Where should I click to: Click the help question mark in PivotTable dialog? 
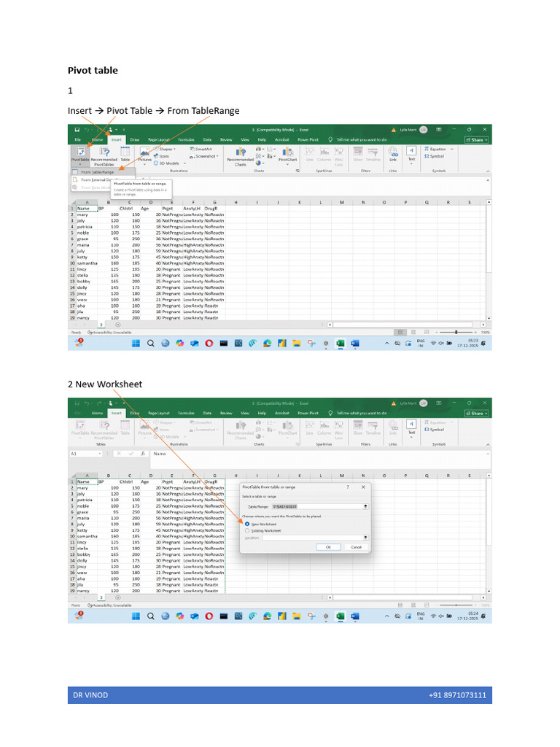pos(348,487)
